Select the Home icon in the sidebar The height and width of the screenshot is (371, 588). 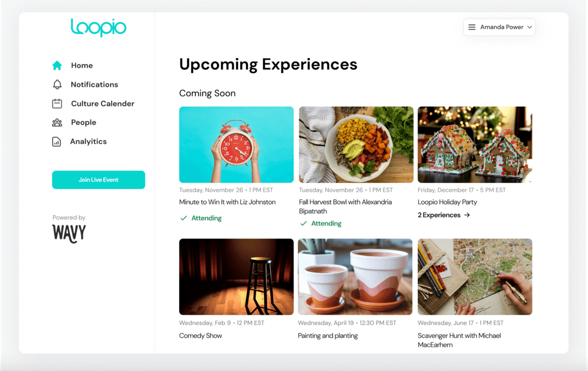click(57, 65)
